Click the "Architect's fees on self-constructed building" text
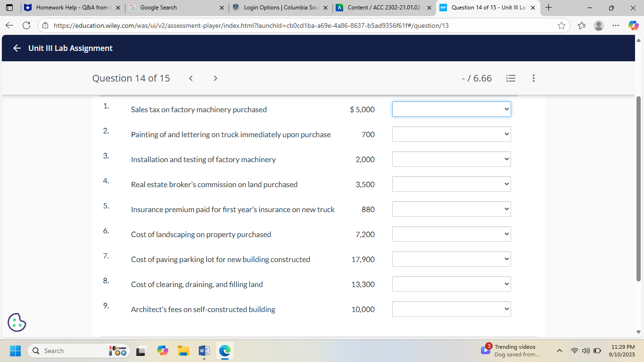 click(x=203, y=309)
